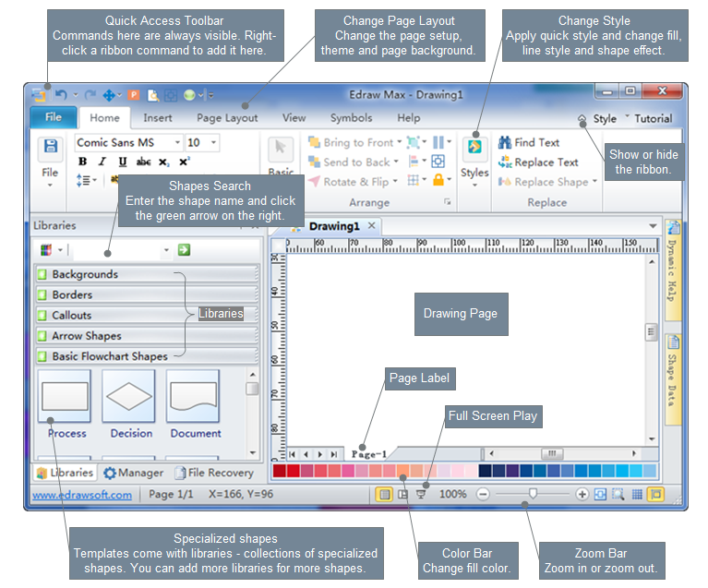This screenshot has height=588, width=708.
Task: Open Bring to Front dropdown arrow
Action: (x=399, y=142)
